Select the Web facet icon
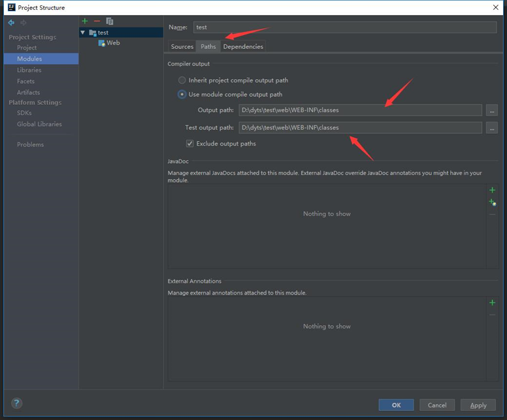Viewport: 507px width, 420px height. coord(101,43)
